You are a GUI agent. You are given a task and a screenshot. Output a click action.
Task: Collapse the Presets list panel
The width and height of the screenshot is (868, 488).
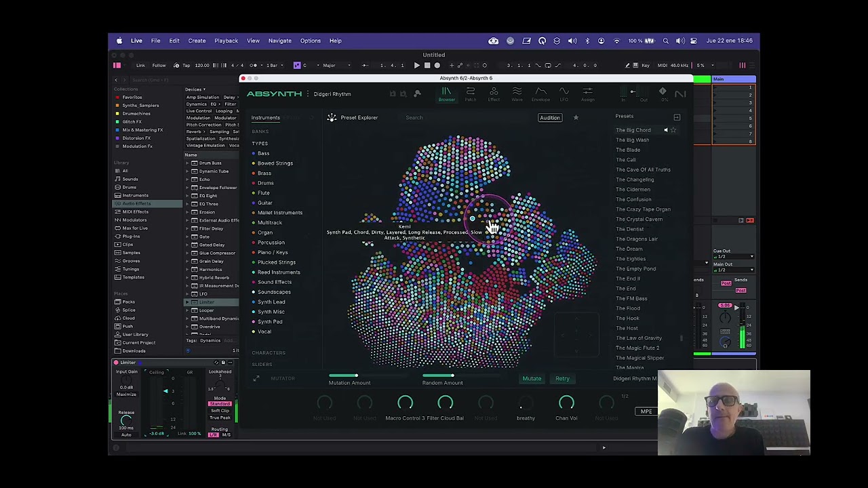click(677, 117)
